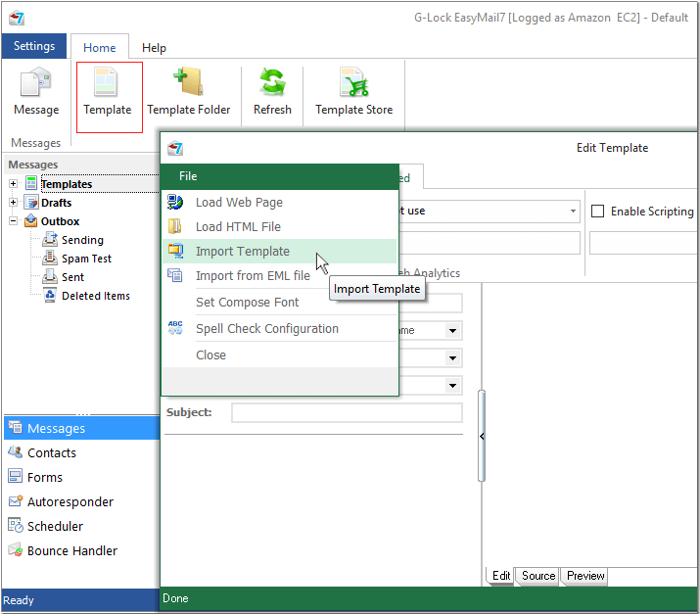Click the Autoresponder navigation icon
This screenshot has height=614, width=700.
[16, 501]
